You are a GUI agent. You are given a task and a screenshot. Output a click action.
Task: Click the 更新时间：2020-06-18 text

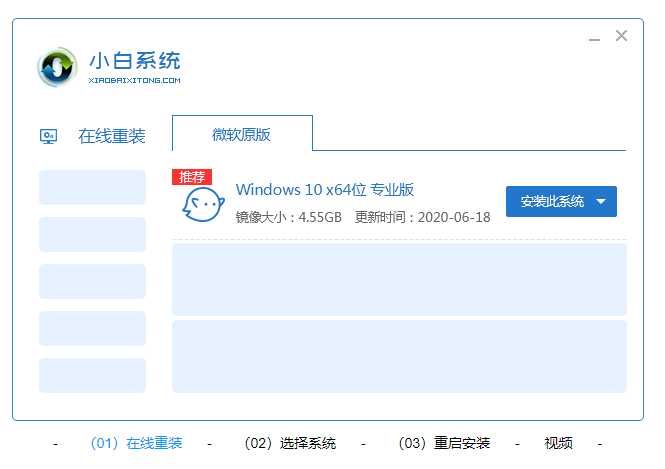tap(422, 218)
